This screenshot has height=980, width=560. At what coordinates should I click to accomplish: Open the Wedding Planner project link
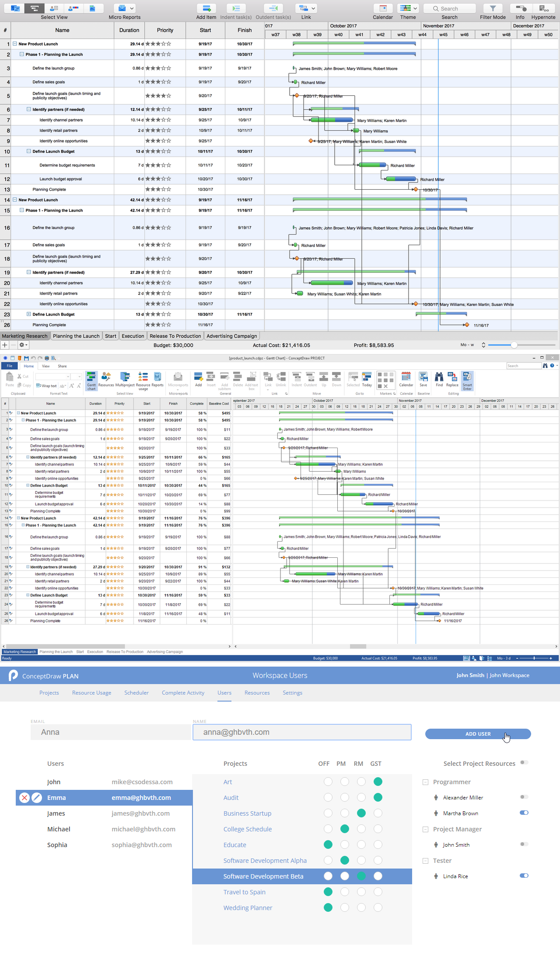[x=248, y=908]
